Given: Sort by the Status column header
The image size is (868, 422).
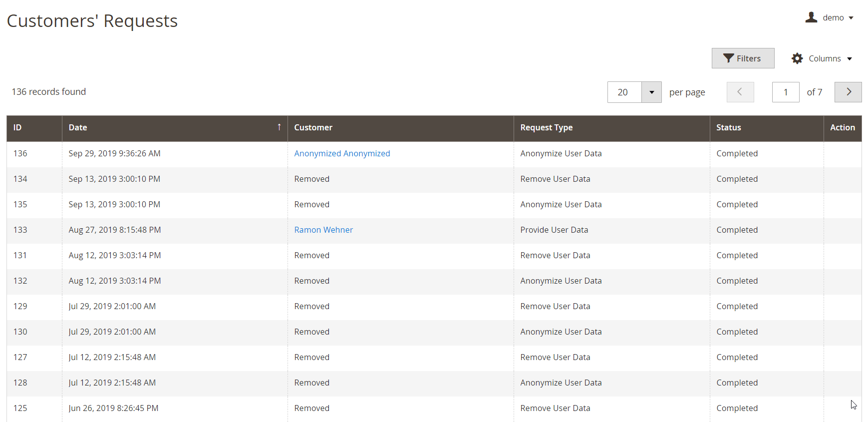Looking at the screenshot, I should 728,128.
